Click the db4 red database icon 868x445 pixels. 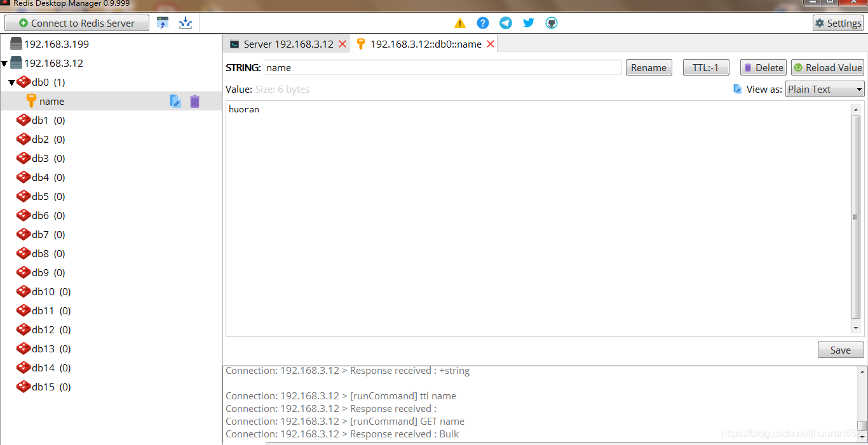[x=24, y=177]
